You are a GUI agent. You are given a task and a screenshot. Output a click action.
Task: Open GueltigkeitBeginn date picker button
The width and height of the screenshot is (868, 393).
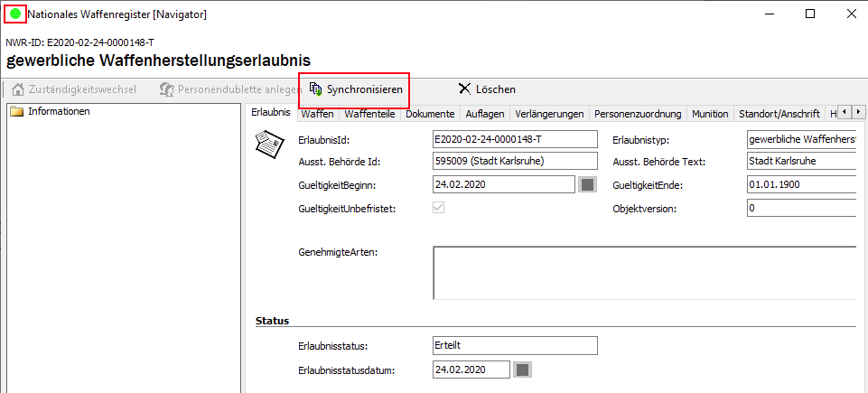click(587, 185)
